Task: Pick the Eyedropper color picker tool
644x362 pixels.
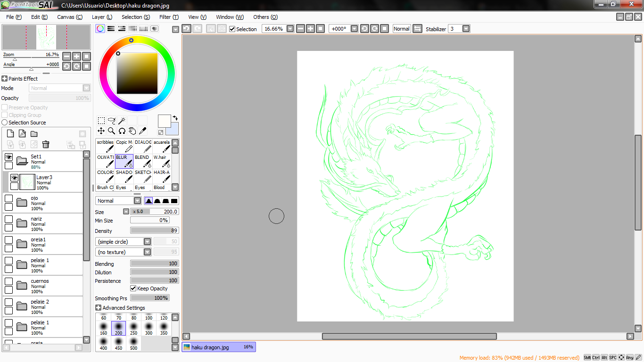Action: click(142, 131)
